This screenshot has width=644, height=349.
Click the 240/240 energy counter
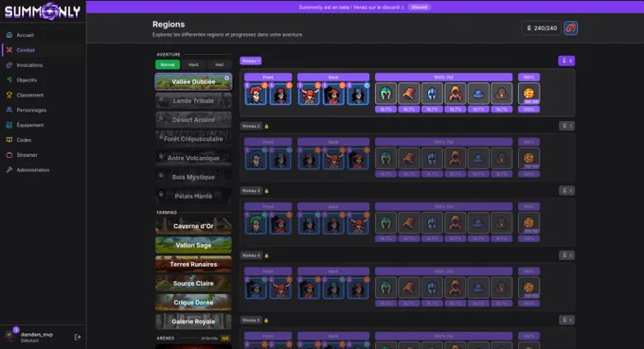point(542,27)
